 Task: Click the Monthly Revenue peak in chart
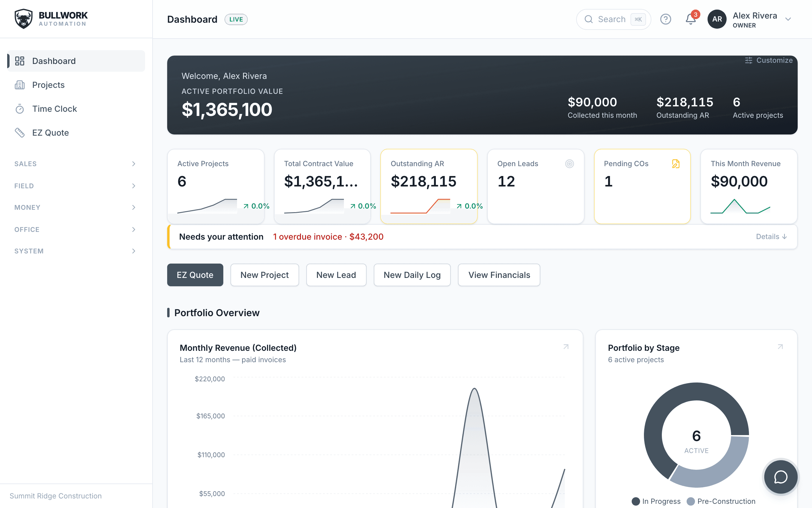coord(474,389)
